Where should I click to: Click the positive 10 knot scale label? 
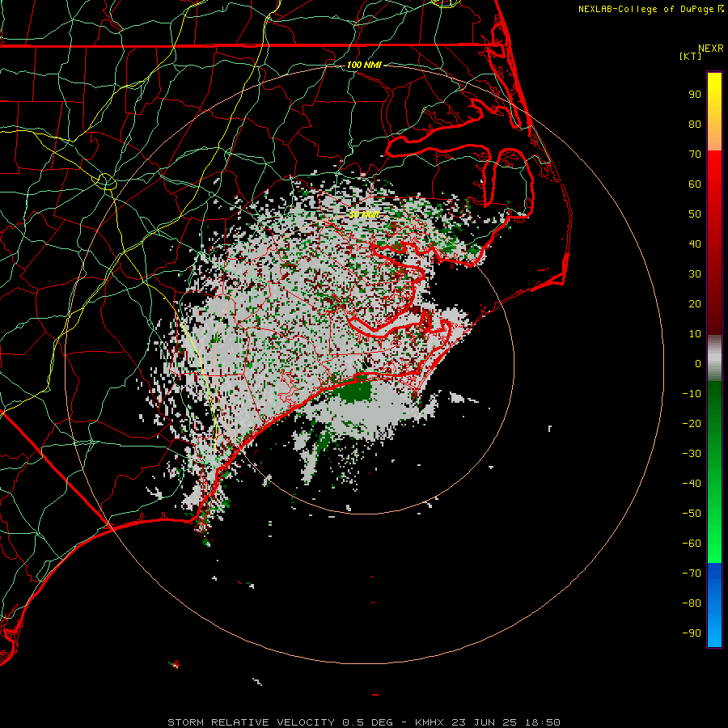click(695, 334)
